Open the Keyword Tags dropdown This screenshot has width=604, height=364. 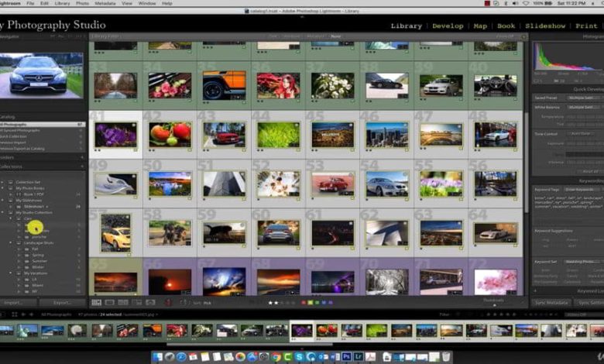[583, 190]
